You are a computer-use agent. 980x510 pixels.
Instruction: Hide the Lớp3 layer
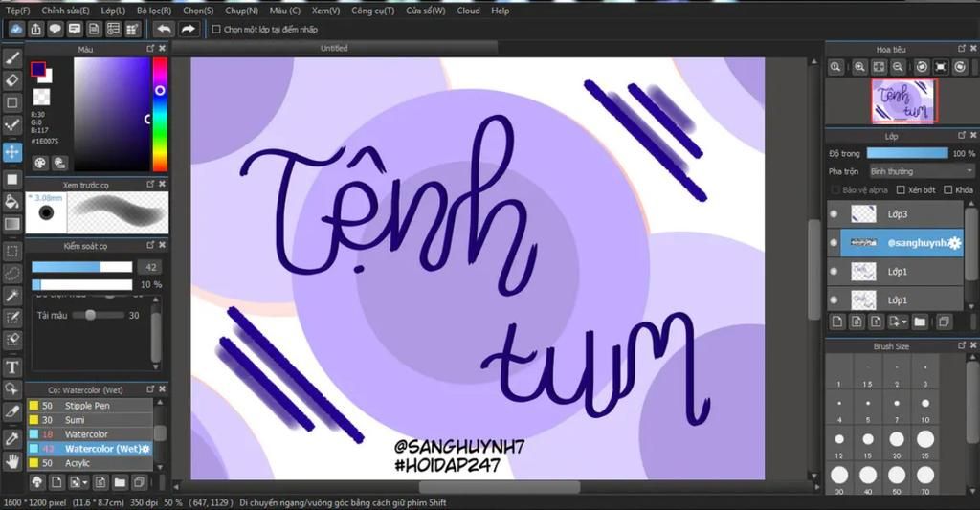(834, 214)
